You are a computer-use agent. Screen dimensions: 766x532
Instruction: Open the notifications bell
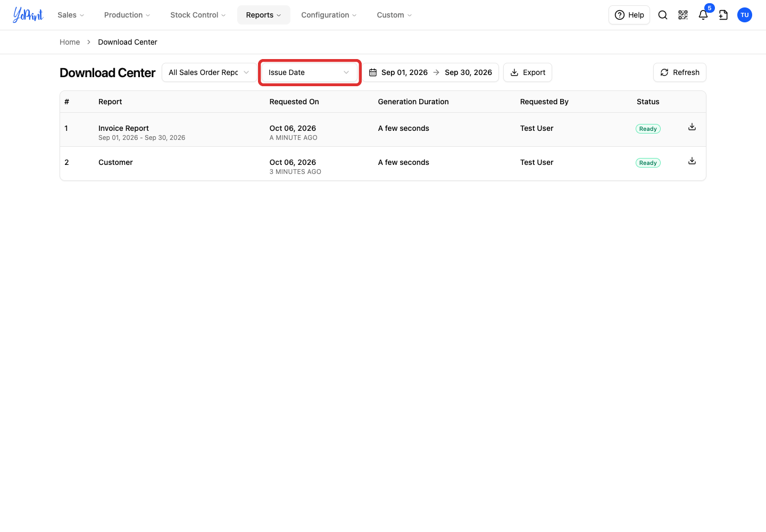(x=703, y=15)
